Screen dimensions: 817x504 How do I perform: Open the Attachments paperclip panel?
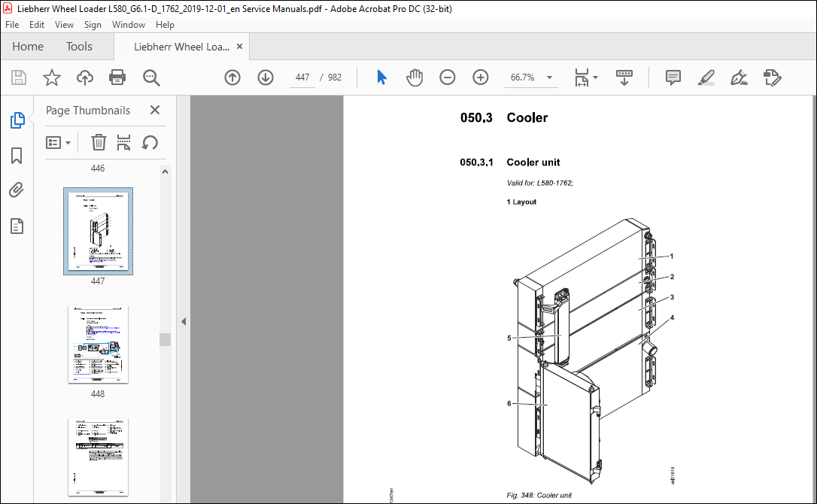coord(17,190)
